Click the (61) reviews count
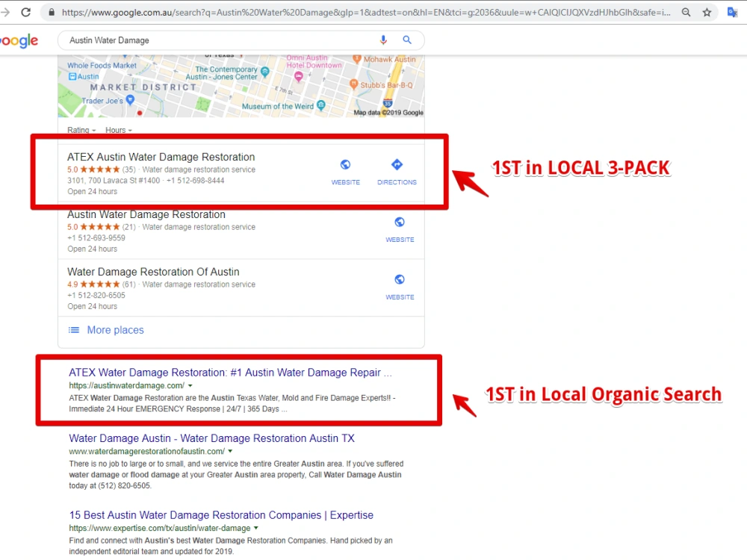747x560 pixels. pyautogui.click(x=128, y=284)
